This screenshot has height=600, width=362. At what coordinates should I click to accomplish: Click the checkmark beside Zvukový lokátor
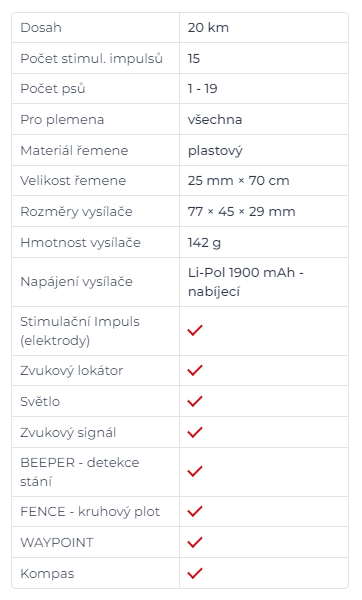coord(195,370)
